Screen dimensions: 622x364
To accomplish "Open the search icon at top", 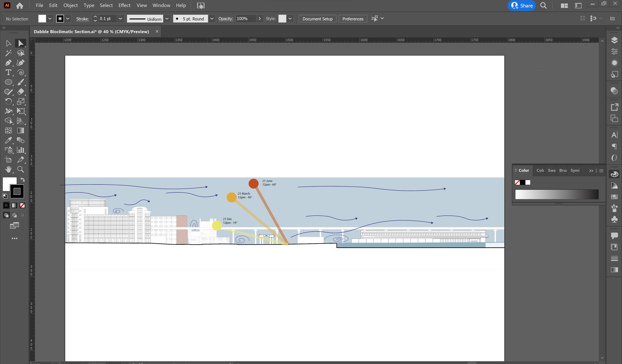I will 543,5.
